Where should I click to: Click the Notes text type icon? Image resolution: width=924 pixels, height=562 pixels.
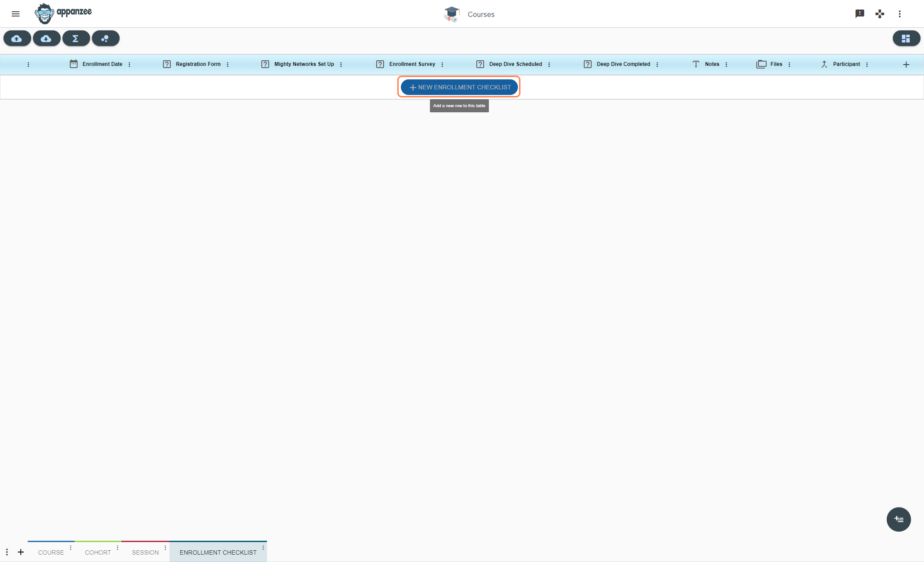point(696,64)
